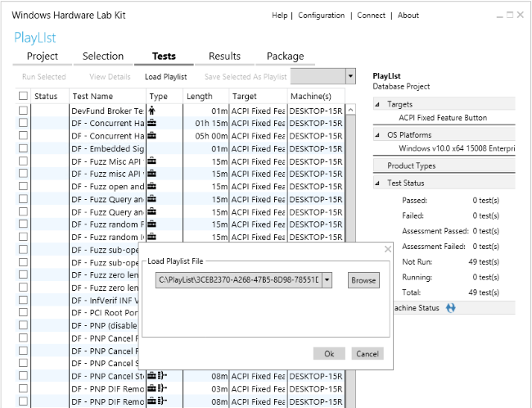Click briefcase icon for DF - Fuzz open and
The width and height of the screenshot is (532, 408).
pos(151,186)
